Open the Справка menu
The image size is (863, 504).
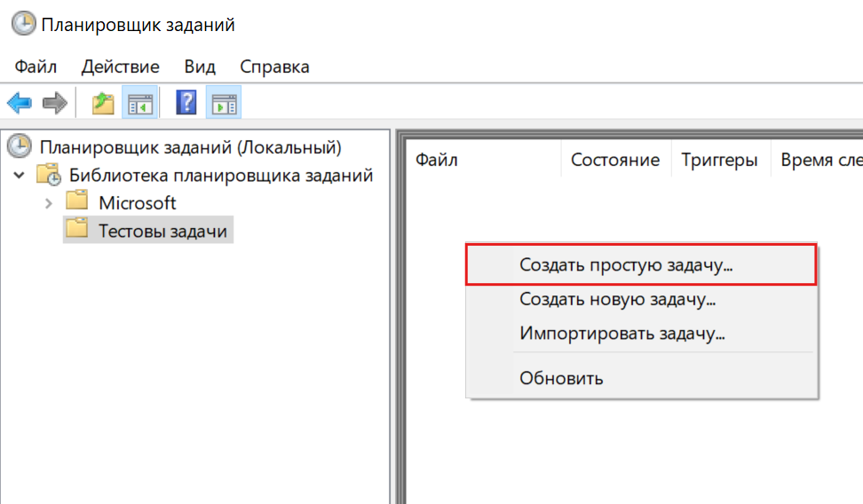274,67
